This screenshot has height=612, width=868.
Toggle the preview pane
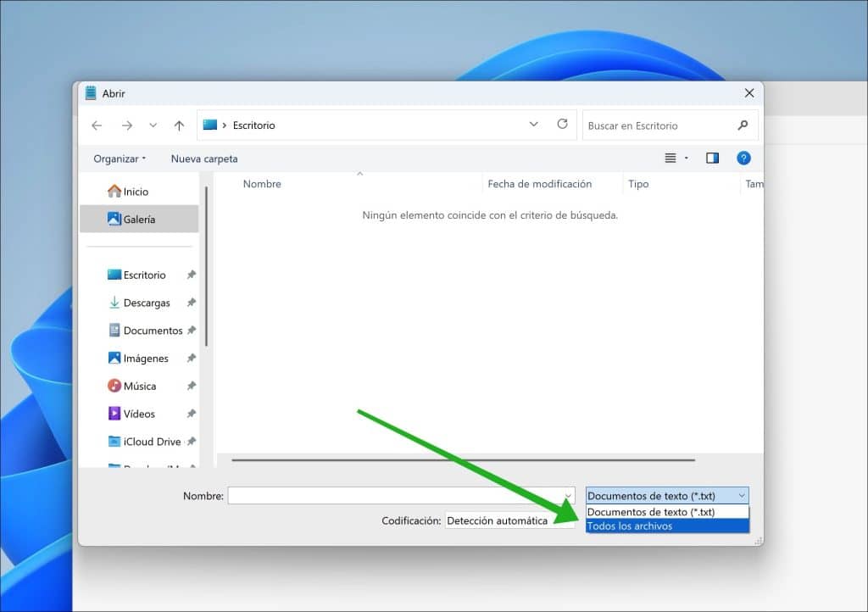tap(712, 159)
